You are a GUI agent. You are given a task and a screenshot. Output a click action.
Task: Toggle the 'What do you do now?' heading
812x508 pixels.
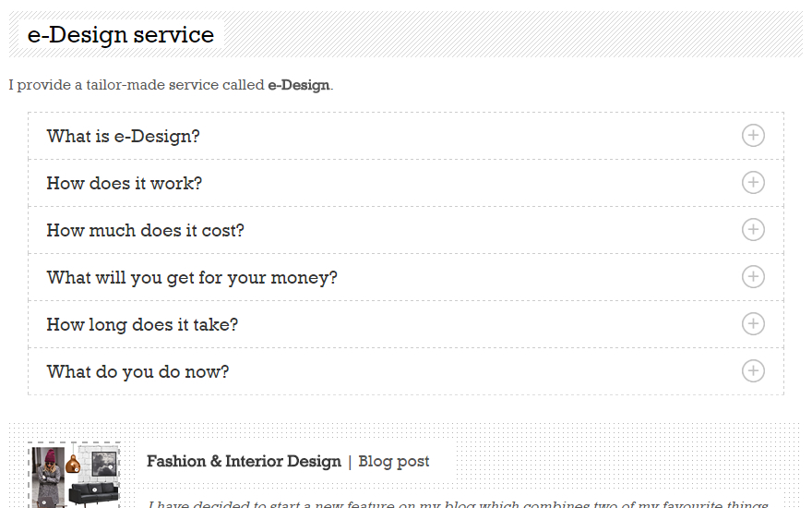137,372
